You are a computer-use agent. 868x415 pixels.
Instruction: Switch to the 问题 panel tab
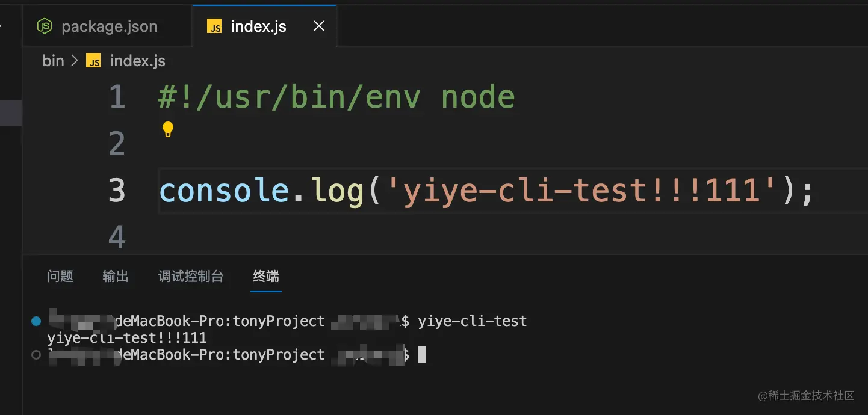point(60,276)
